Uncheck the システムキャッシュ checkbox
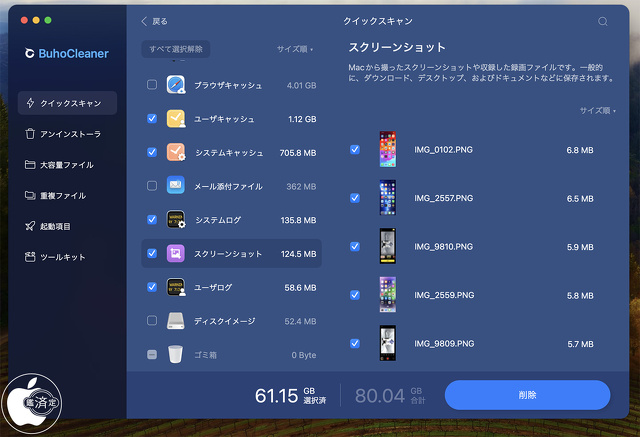The height and width of the screenshot is (437, 640). click(152, 152)
